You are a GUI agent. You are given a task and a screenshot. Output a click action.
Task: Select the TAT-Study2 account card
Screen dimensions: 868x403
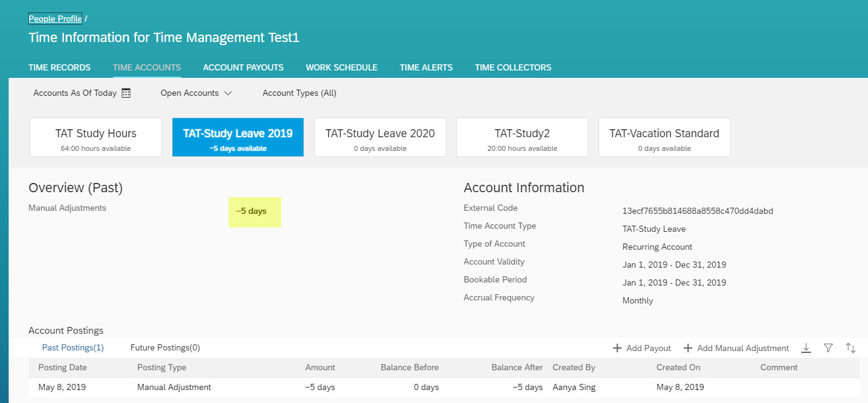coord(522,137)
